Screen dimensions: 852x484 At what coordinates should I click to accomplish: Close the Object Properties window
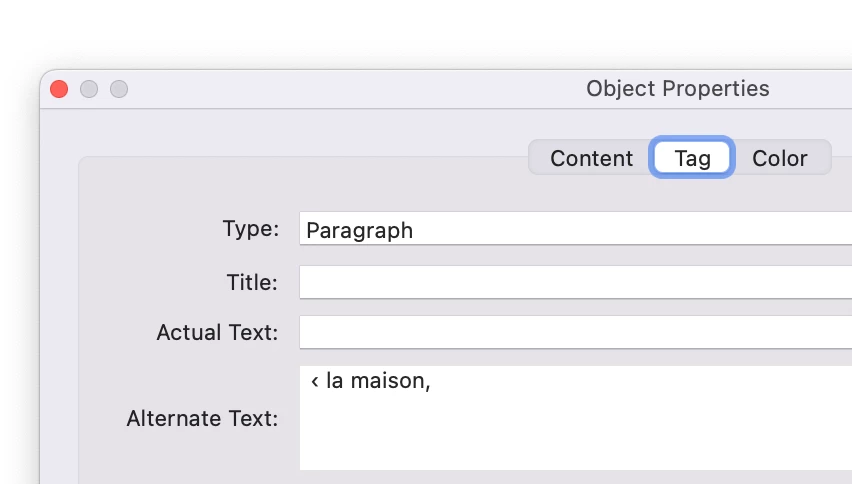click(59, 89)
